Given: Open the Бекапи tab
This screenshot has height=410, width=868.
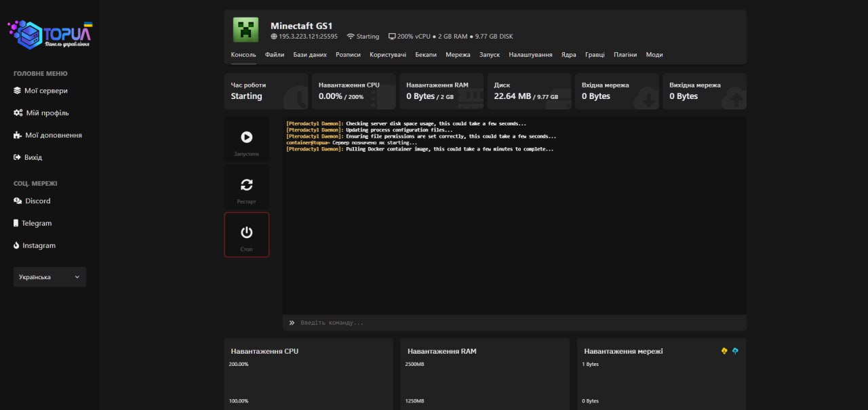Looking at the screenshot, I should click(x=426, y=55).
